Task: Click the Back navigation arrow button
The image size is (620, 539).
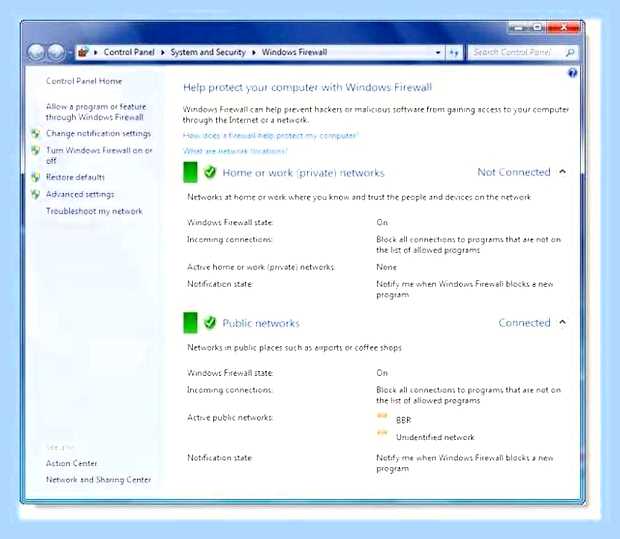Action: coord(36,52)
